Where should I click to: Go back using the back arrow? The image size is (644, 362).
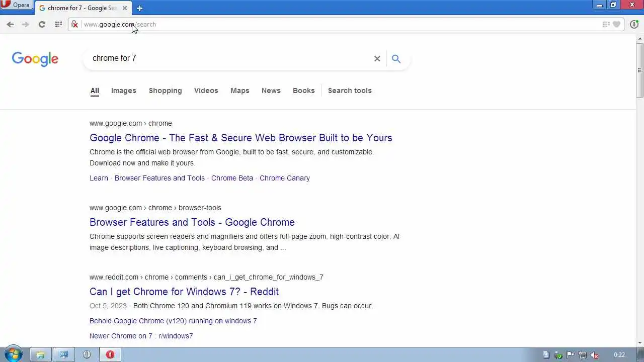point(10,24)
